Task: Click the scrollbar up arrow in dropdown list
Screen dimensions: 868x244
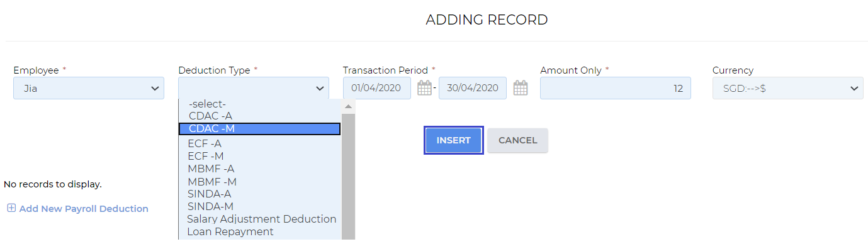Action: (348, 106)
